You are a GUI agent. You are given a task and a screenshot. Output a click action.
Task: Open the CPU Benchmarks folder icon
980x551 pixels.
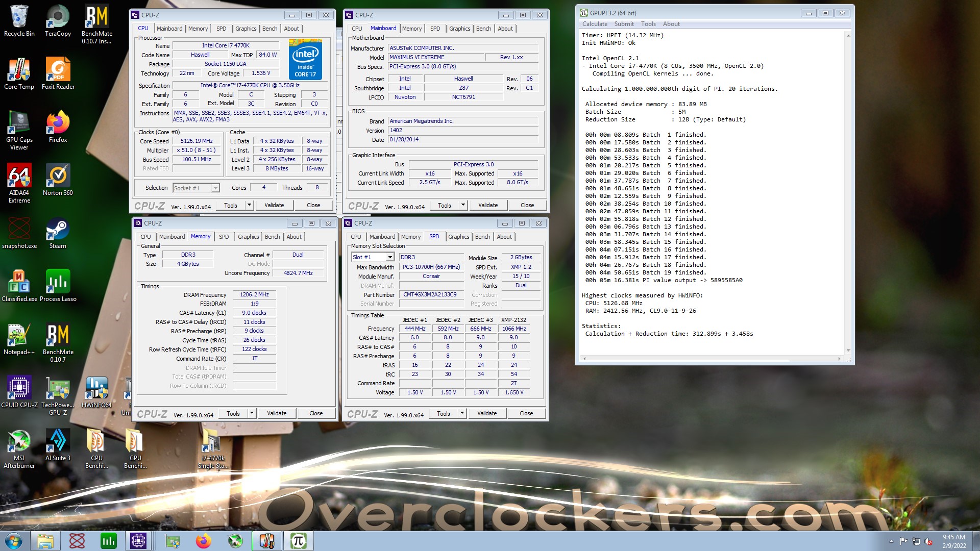click(x=96, y=448)
